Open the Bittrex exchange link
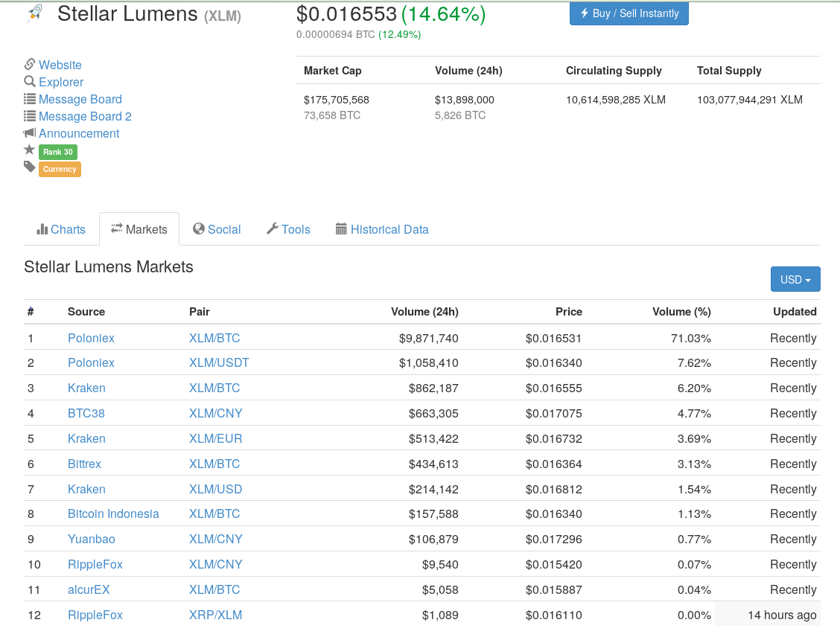Image resolution: width=840 pixels, height=640 pixels. [x=85, y=464]
